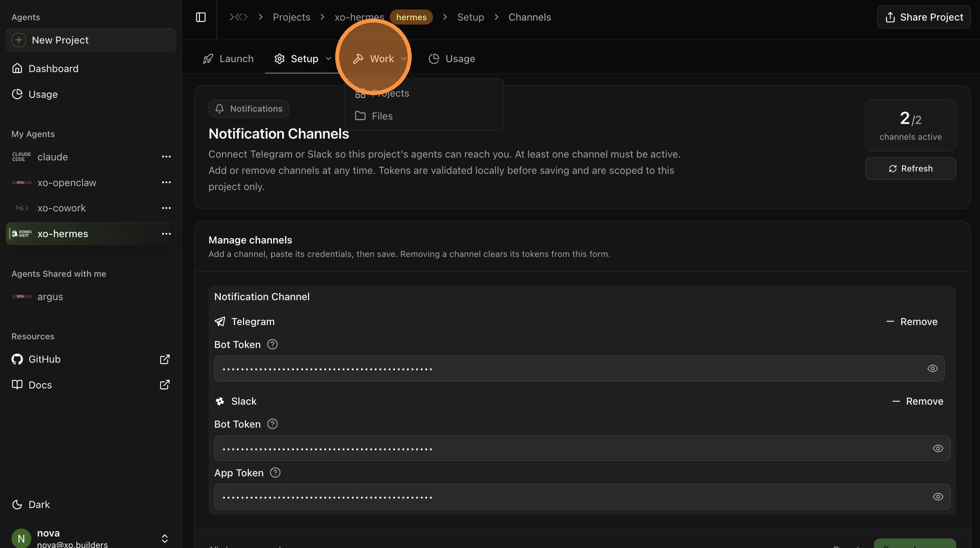Viewport: 980px width, 548px height.
Task: Open options menu for xo-hermes agent
Action: tap(166, 234)
